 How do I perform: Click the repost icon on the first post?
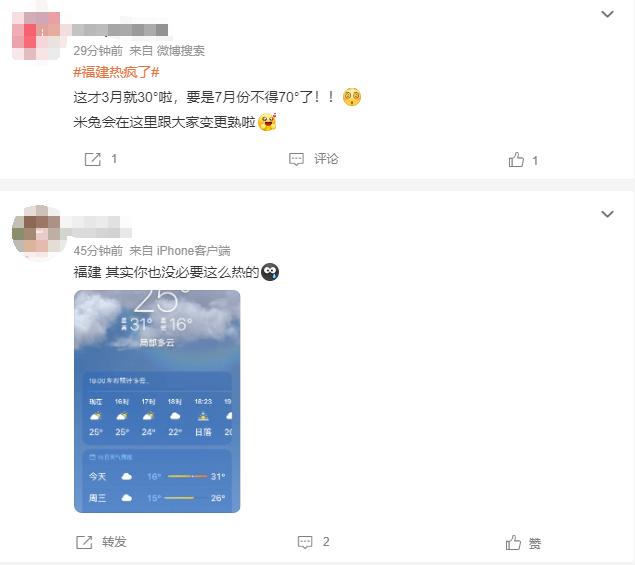[93, 159]
